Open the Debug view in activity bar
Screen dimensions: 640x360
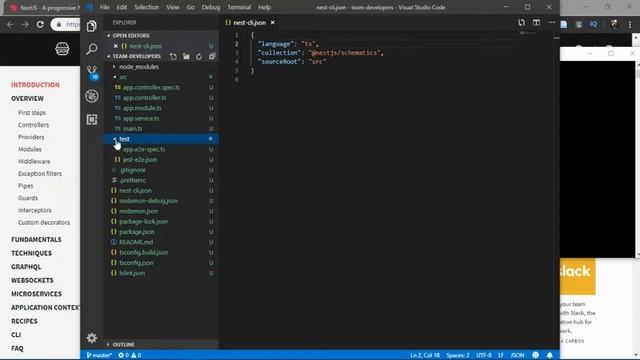92,96
